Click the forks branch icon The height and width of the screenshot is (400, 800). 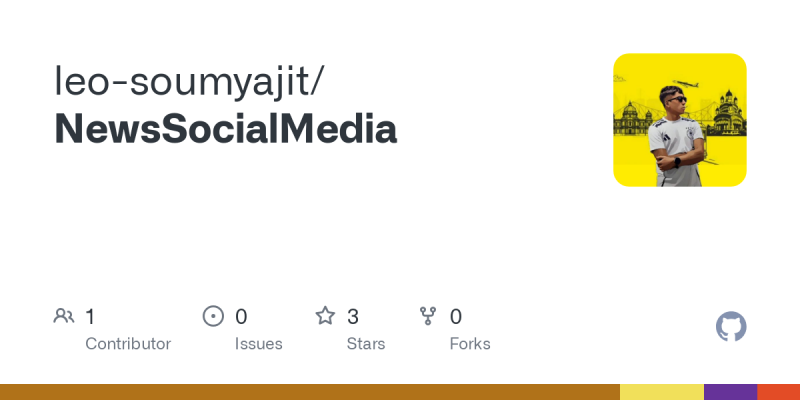(x=428, y=316)
